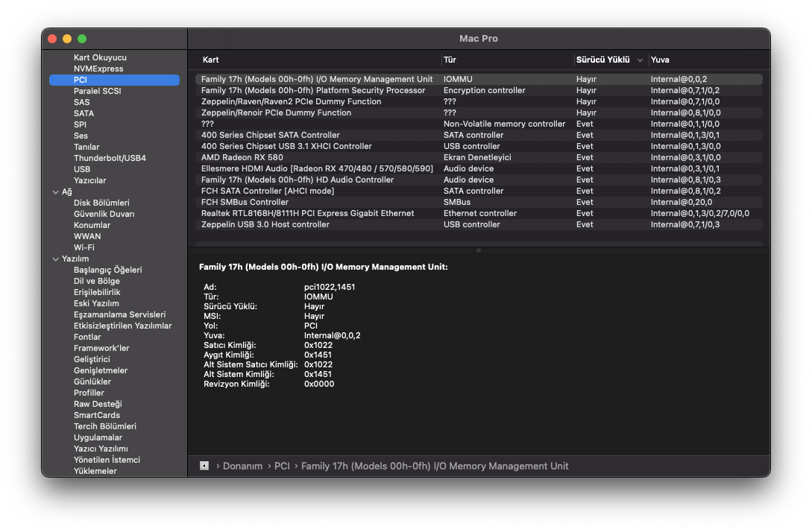This screenshot has width=812, height=532.
Task: Click the sort chevron in Sürücü Yüklü column
Action: (640, 60)
